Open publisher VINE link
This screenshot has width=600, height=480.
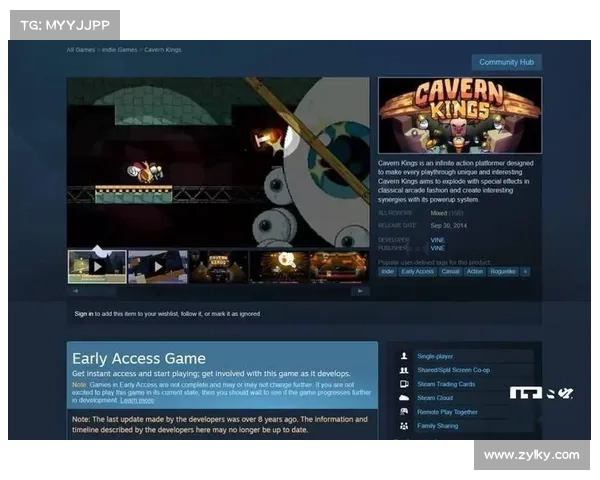pos(437,248)
